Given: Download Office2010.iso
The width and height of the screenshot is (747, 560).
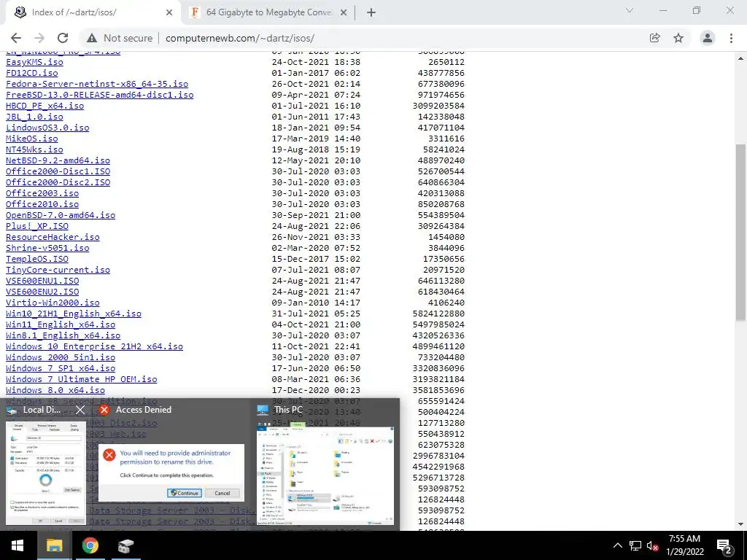Looking at the screenshot, I should (x=42, y=204).
